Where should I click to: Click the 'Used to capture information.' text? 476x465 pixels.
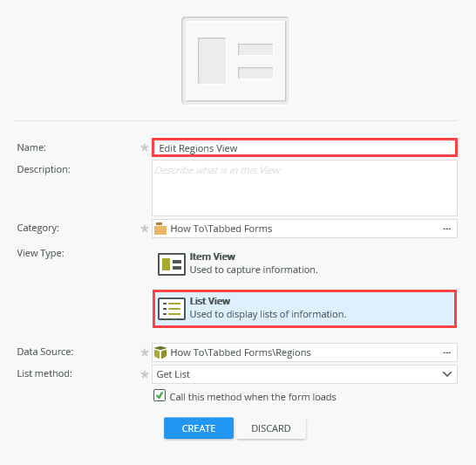(x=254, y=270)
